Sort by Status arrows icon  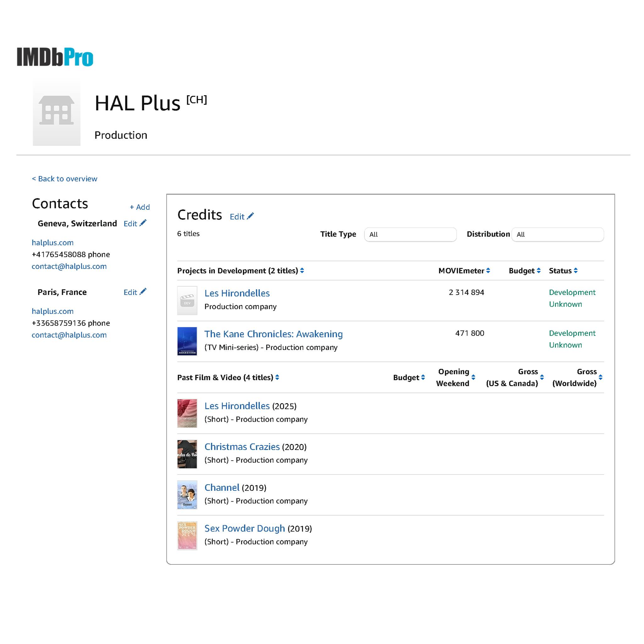pyautogui.click(x=576, y=271)
